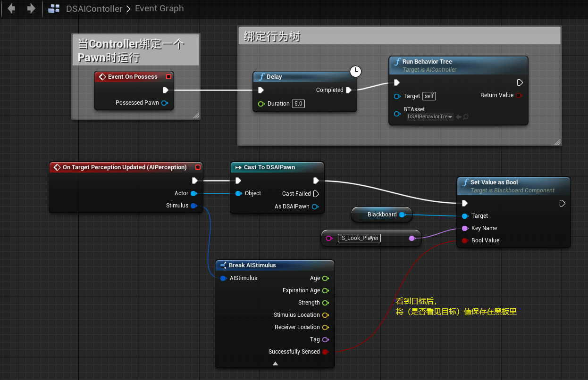The width and height of the screenshot is (588, 380).
Task: Click the Cast To DSAIPawn Object pin
Action: coord(238,193)
